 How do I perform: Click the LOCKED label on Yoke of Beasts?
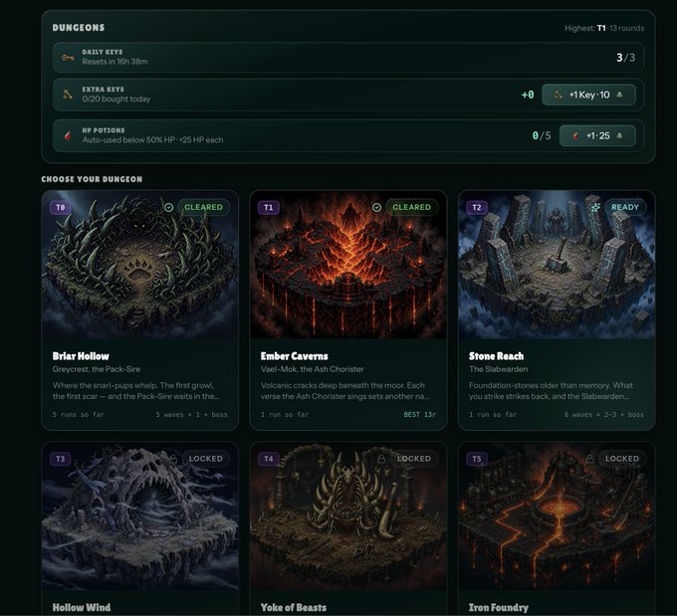[x=414, y=459]
